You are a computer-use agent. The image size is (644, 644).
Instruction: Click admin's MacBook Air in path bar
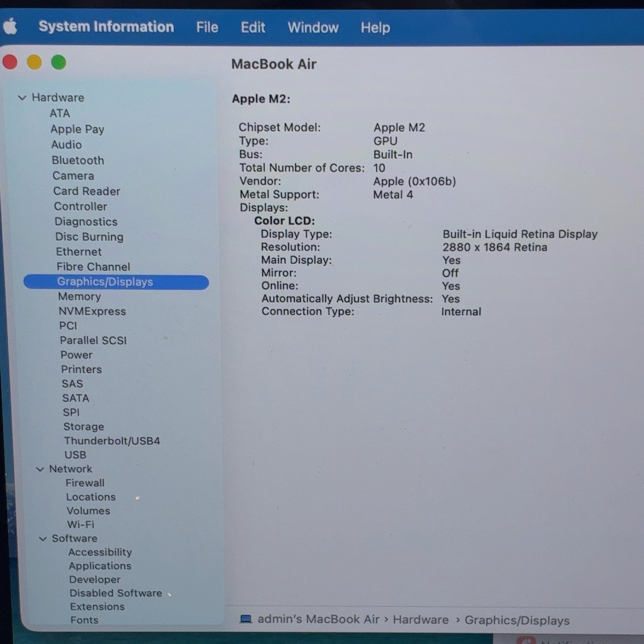click(x=318, y=619)
